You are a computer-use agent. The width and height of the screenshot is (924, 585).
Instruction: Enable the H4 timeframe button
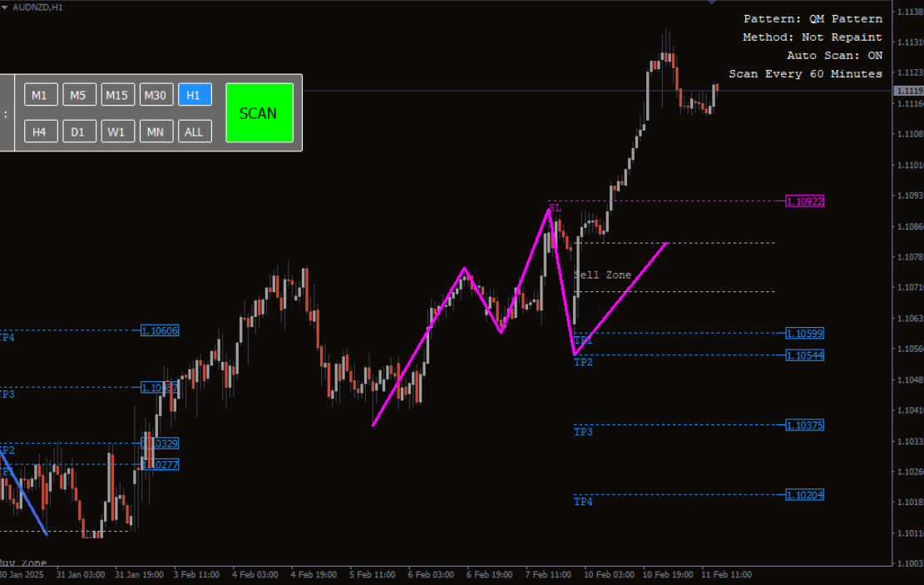click(x=41, y=131)
